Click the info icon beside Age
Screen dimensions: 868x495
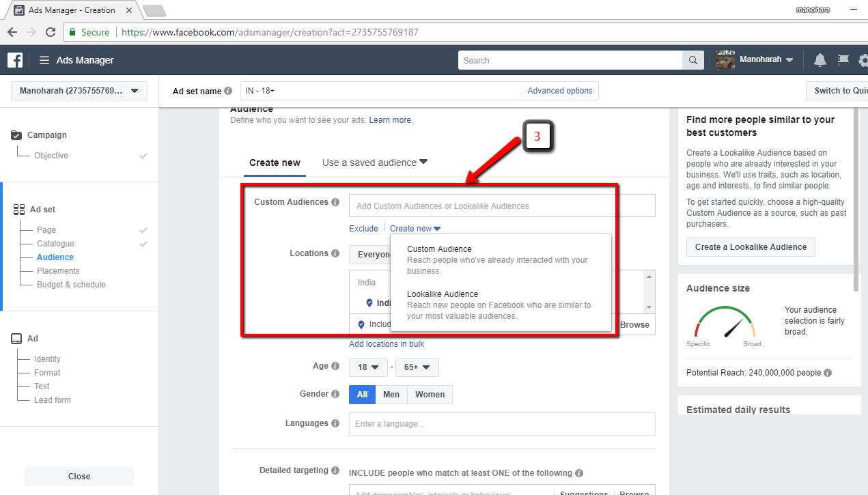click(335, 366)
